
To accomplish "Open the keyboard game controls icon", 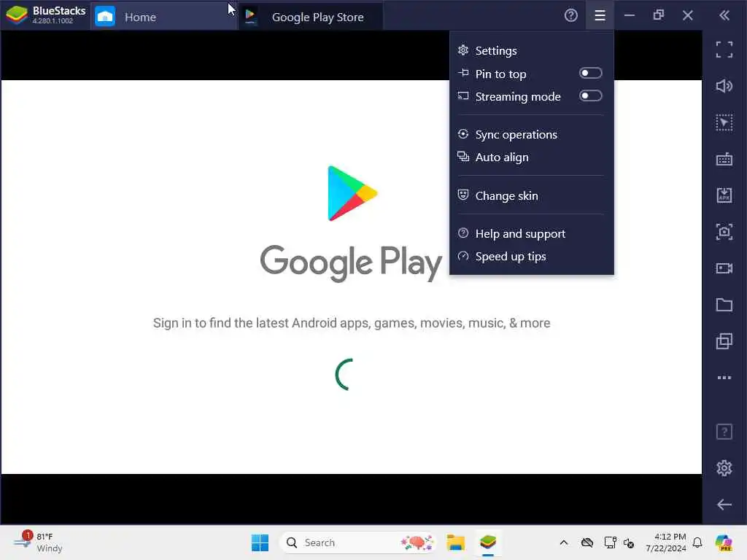I will (x=724, y=159).
